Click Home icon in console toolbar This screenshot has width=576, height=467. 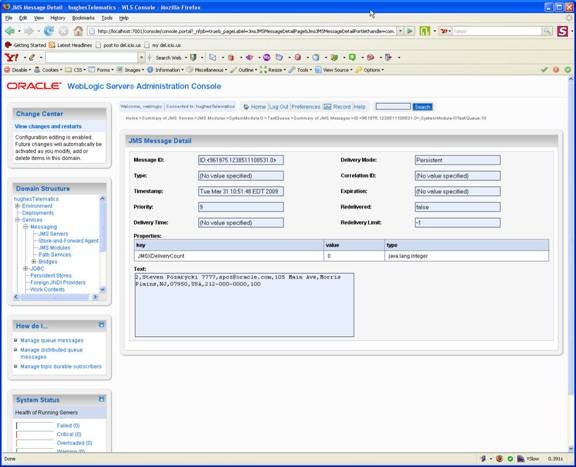pyautogui.click(x=246, y=107)
